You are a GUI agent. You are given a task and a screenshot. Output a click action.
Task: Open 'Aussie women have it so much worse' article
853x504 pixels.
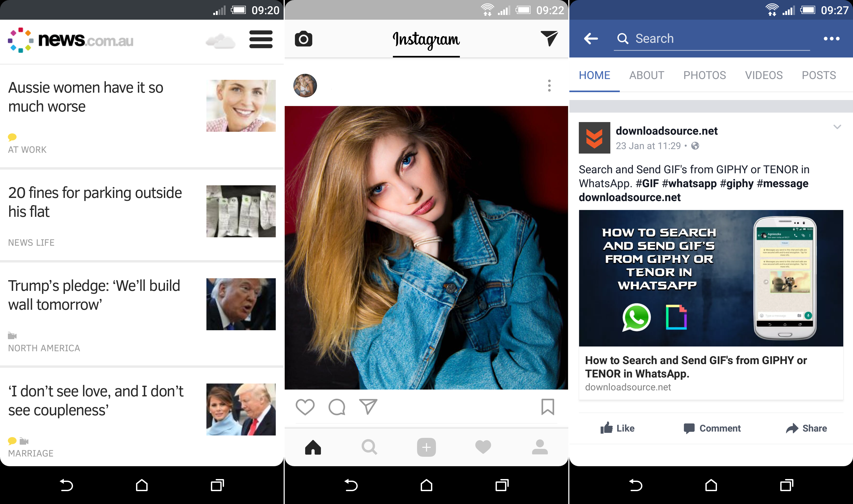(86, 97)
